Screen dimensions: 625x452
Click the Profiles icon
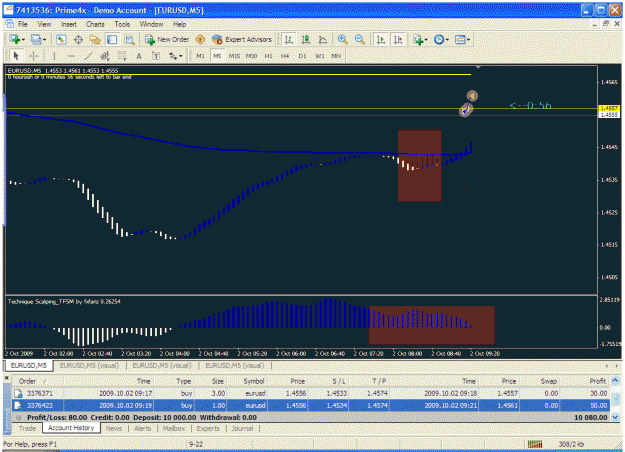[36, 39]
